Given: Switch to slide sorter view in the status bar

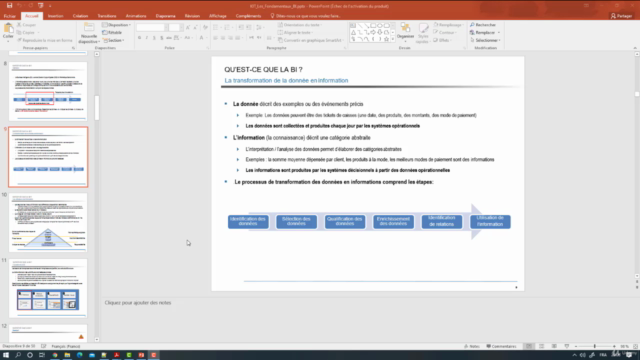Looking at the screenshot, I should pos(542,346).
